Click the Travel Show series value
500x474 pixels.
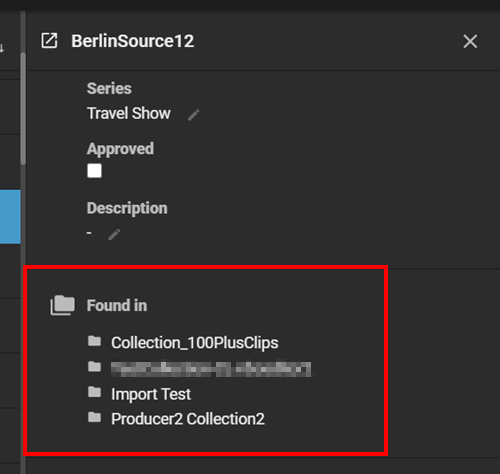[129, 113]
